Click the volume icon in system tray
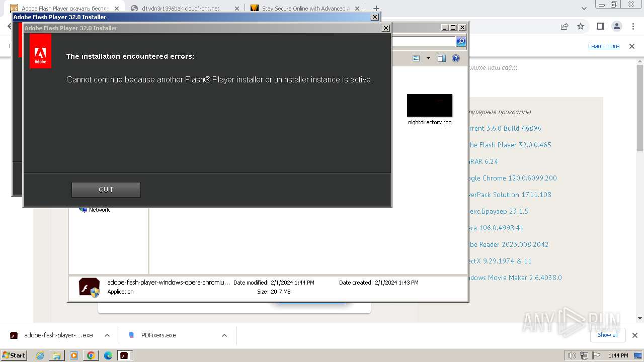Image resolution: width=644 pixels, height=362 pixels. [x=573, y=355]
